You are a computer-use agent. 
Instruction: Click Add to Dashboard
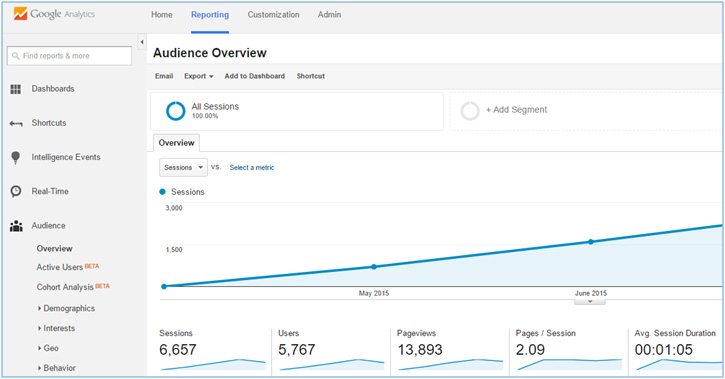[255, 76]
